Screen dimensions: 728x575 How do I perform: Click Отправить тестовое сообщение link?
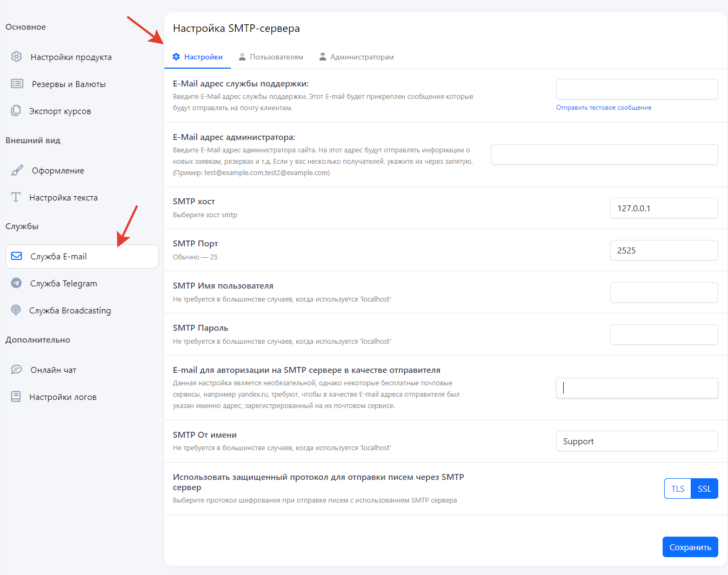[604, 108]
